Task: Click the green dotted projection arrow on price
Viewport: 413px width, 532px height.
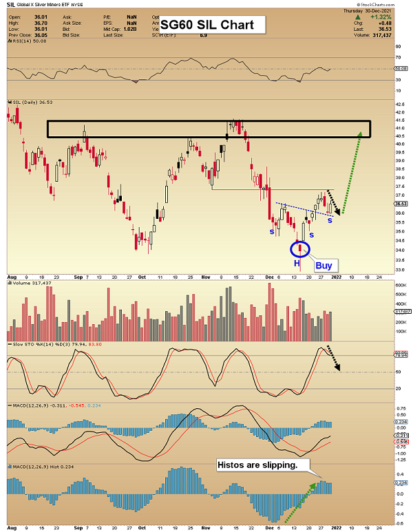Action: tap(351, 172)
